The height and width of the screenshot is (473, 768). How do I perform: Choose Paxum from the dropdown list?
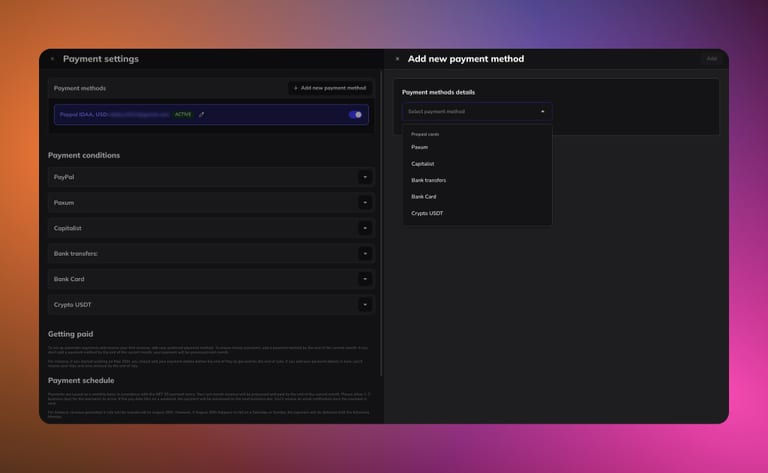coord(477,147)
